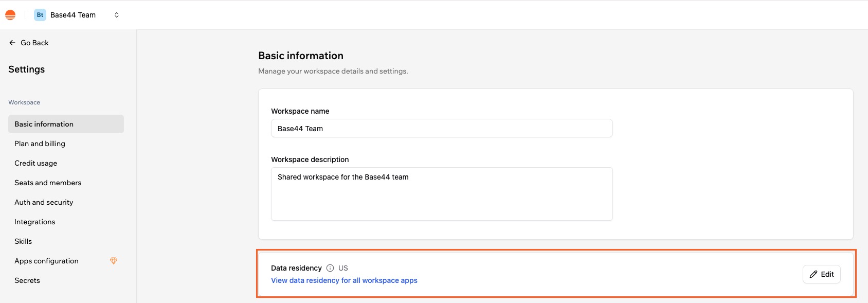Click the Data residency label

point(296,268)
